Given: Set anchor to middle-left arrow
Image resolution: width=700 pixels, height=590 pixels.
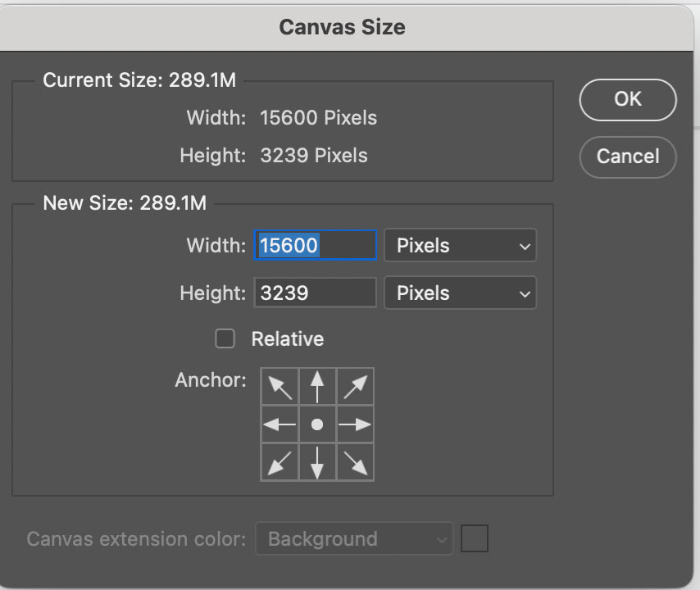Looking at the screenshot, I should (280, 424).
